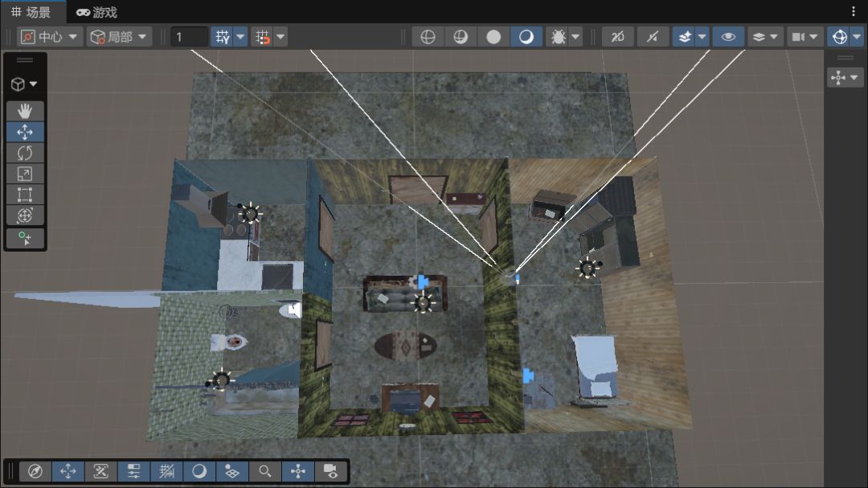
Task: Choose the shaded lit sphere draw mode
Action: [526, 37]
